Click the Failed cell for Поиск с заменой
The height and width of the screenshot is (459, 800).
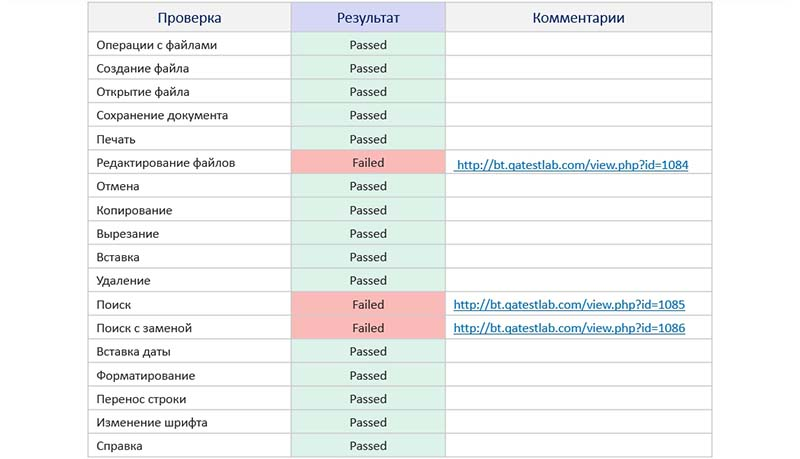click(368, 328)
